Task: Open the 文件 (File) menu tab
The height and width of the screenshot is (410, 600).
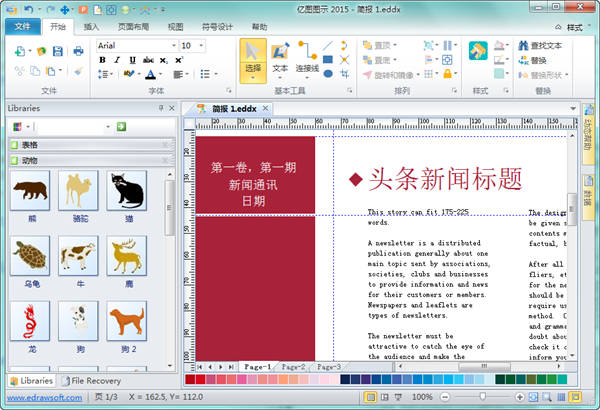Action: (23, 26)
